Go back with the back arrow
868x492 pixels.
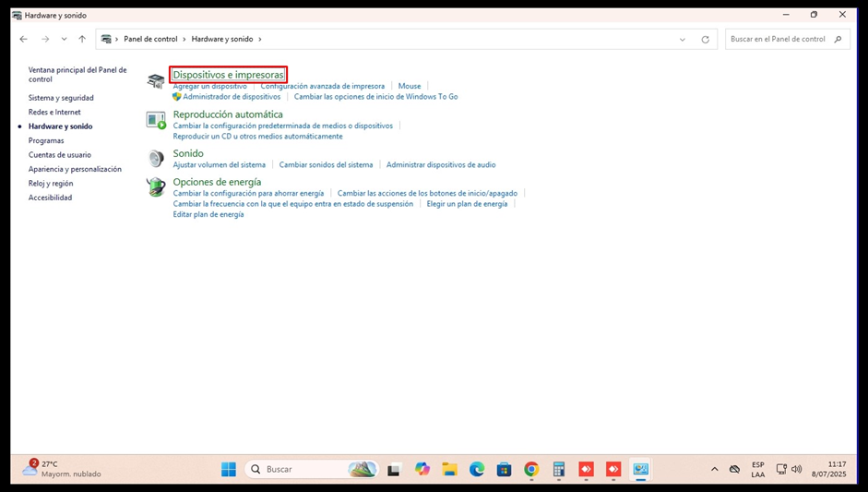point(24,40)
